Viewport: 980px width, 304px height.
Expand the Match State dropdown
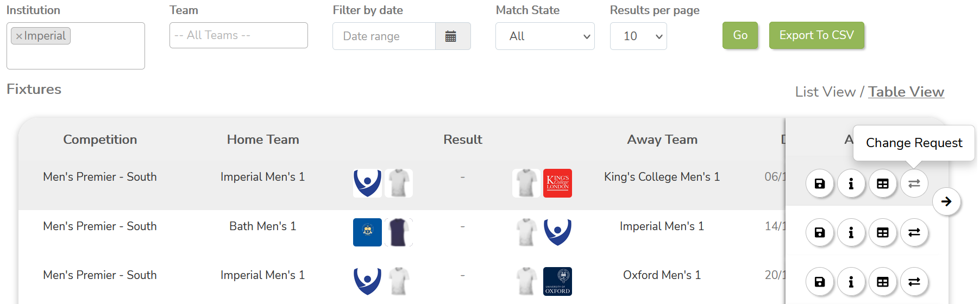pos(544,36)
